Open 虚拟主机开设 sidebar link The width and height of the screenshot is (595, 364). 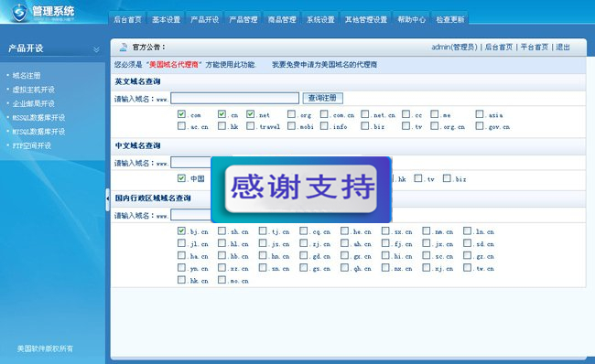(x=33, y=90)
